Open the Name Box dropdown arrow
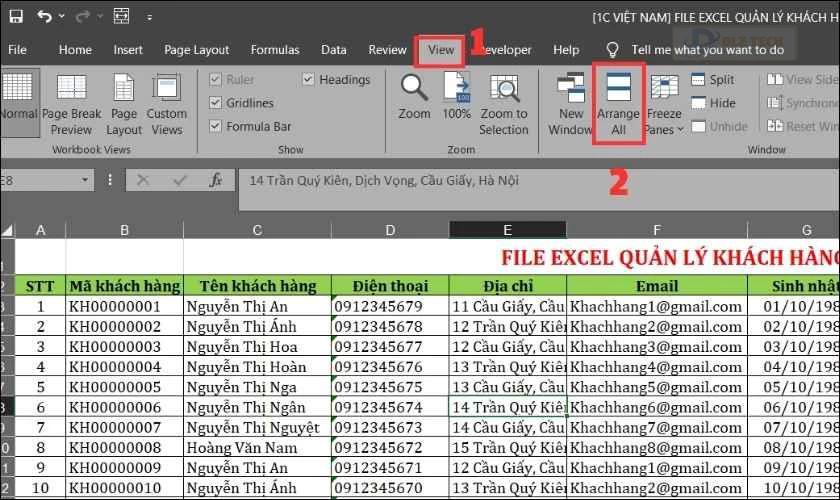 click(85, 180)
